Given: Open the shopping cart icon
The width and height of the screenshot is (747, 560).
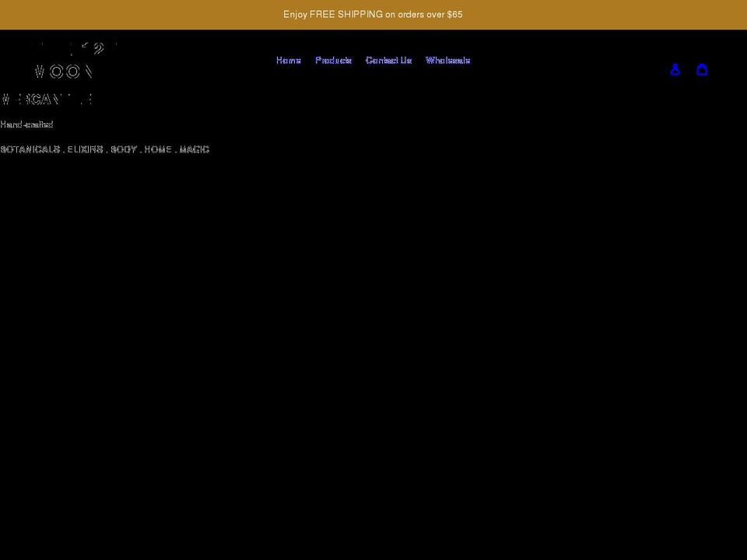Looking at the screenshot, I should tap(702, 69).
